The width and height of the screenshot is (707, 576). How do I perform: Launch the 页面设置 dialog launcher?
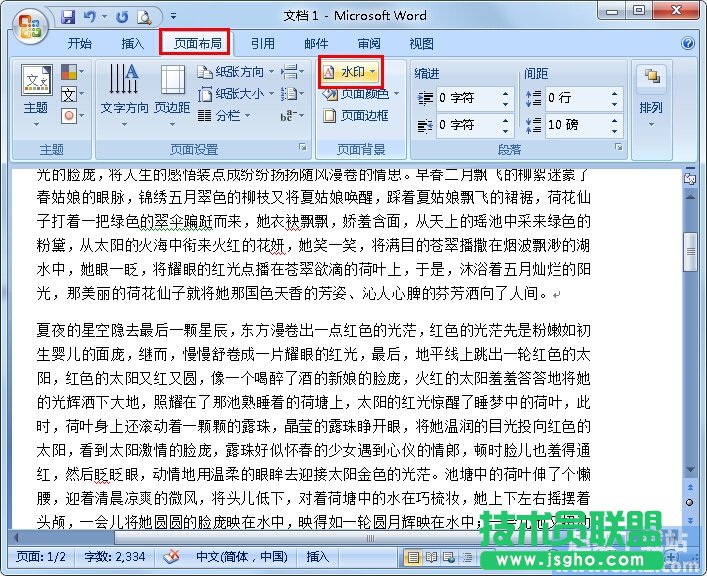(303, 147)
